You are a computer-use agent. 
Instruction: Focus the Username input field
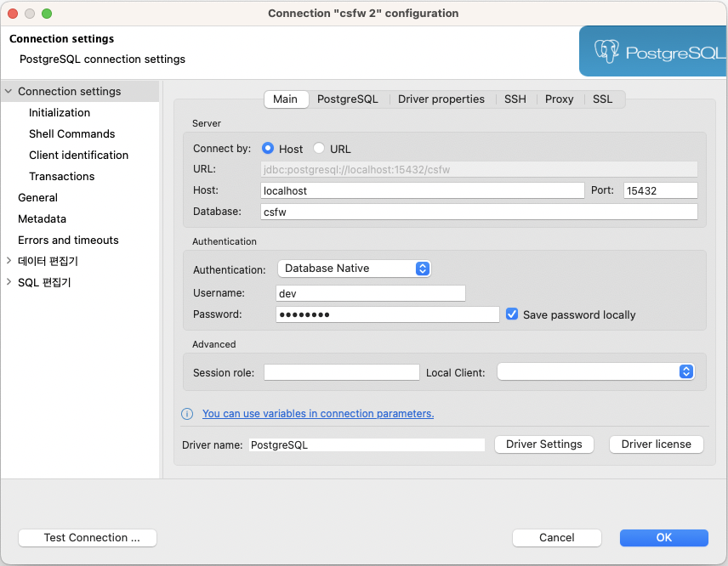(371, 293)
